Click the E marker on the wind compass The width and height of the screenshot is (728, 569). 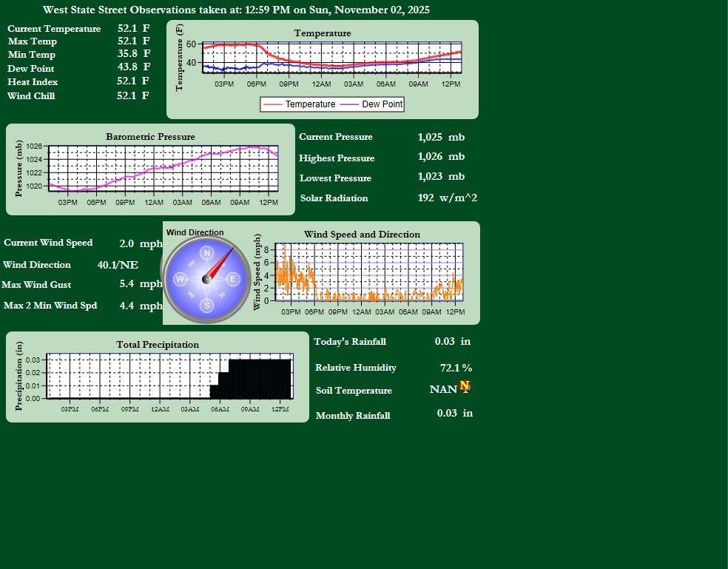tap(232, 279)
